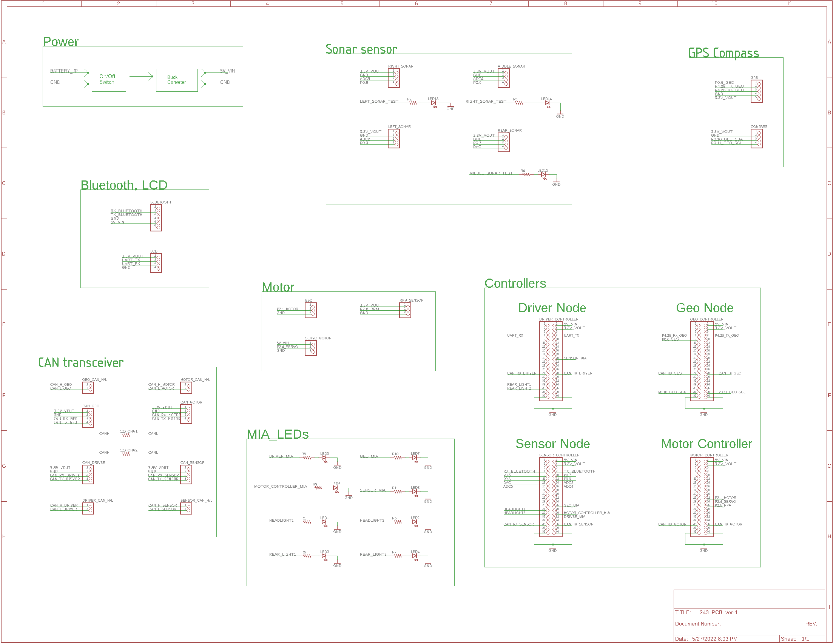Click the LED14 diode symbol
Image resolution: width=833 pixels, height=644 pixels.
[x=547, y=103]
